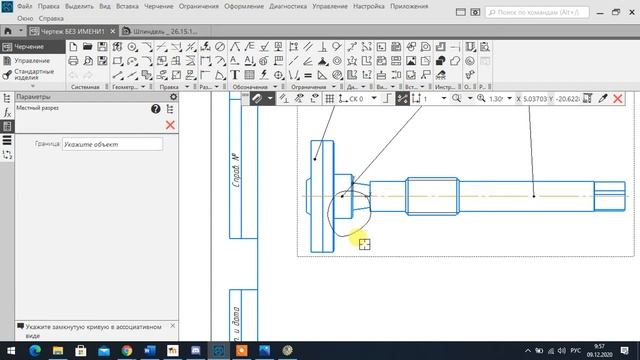Open the CK 0 coordinate system dropdown
Screen dimensions: 640x360
373,98
